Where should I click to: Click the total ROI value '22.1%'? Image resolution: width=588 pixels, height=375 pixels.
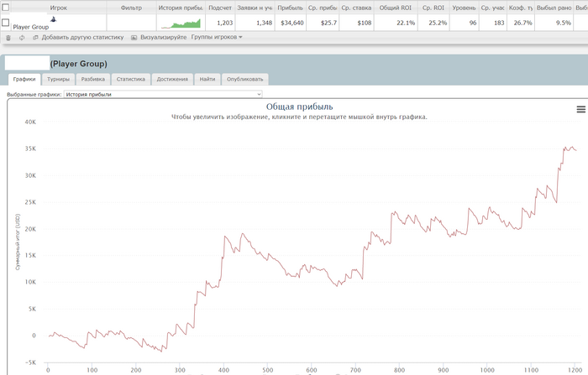[x=406, y=23]
